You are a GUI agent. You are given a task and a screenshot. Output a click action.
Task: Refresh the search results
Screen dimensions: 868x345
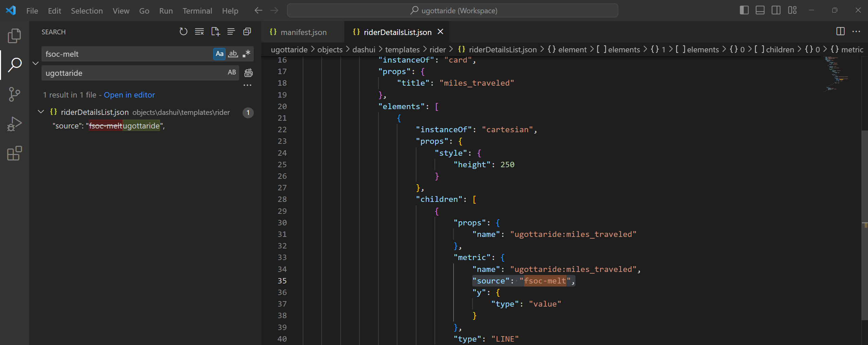(x=183, y=32)
